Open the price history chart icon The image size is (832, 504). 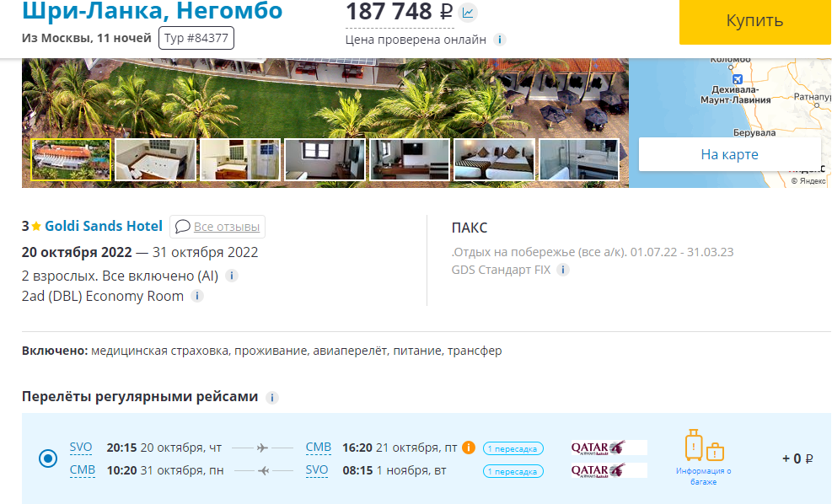[x=468, y=12]
